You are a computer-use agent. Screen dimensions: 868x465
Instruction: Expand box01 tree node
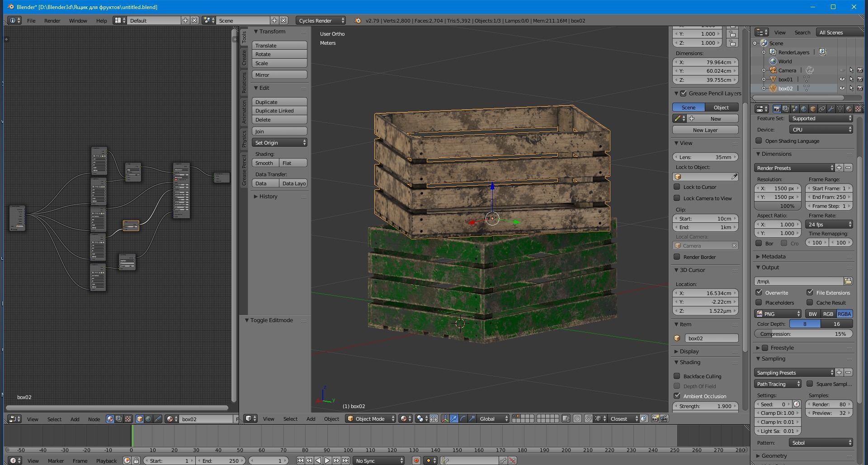click(x=764, y=80)
